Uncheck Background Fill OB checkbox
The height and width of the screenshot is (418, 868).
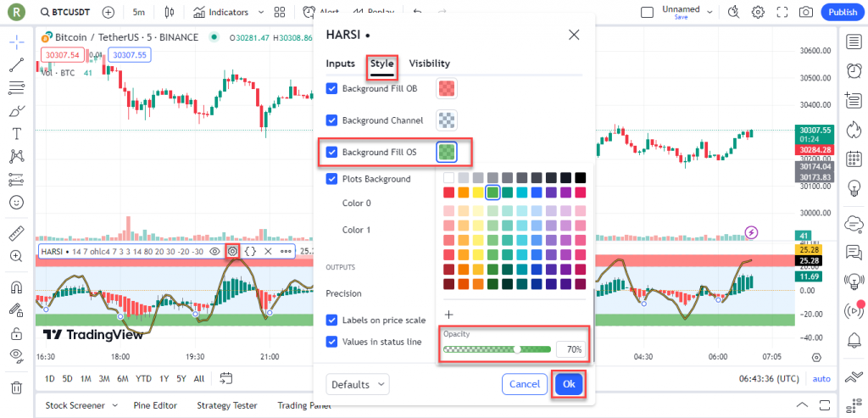tap(332, 88)
